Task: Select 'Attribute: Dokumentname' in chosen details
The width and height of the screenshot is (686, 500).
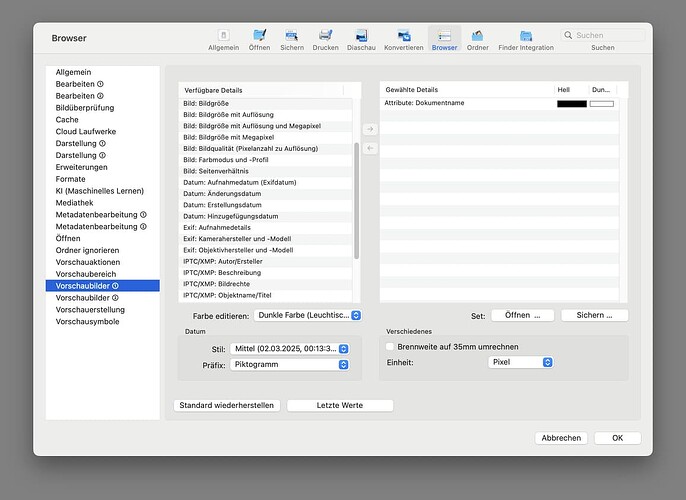Action: (499, 103)
